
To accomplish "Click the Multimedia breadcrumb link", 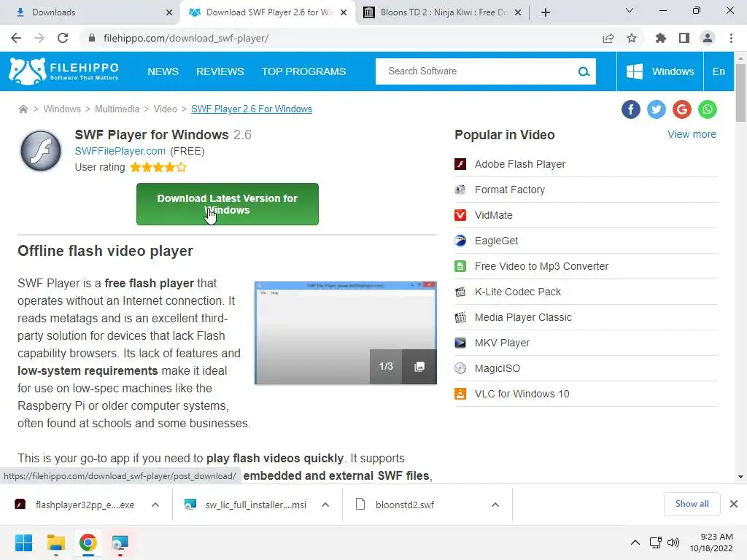I will (x=117, y=109).
